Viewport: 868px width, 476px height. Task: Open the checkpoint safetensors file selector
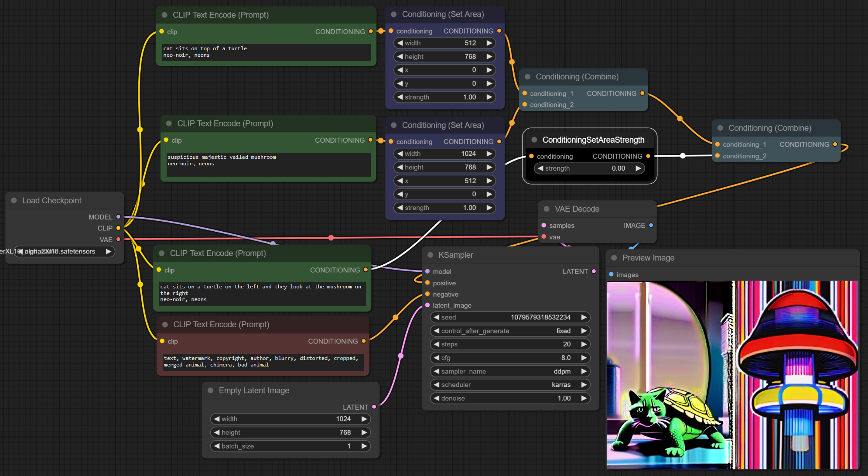(65, 251)
